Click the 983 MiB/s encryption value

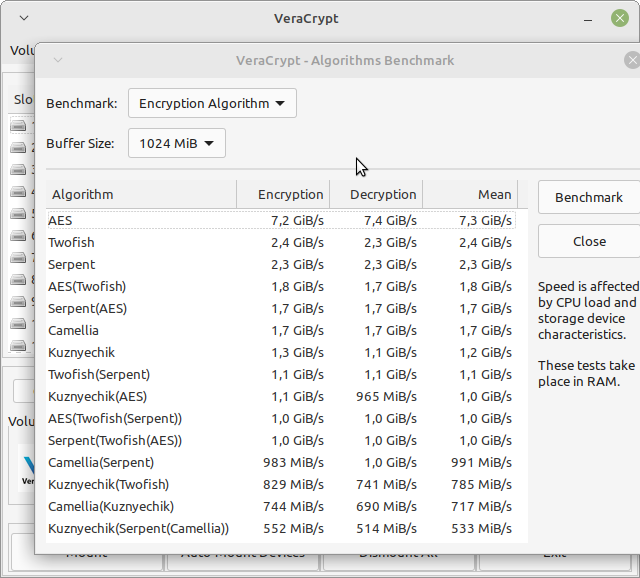[x=293, y=463]
